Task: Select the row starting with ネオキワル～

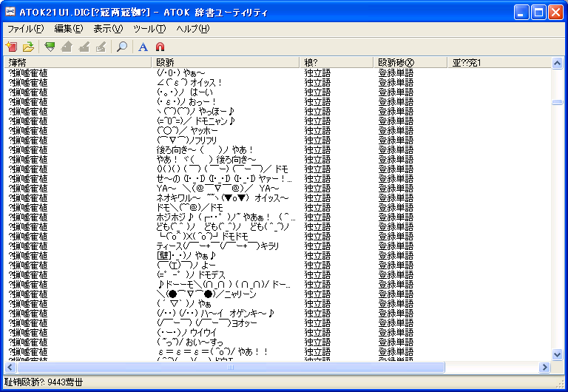Action: point(277,197)
